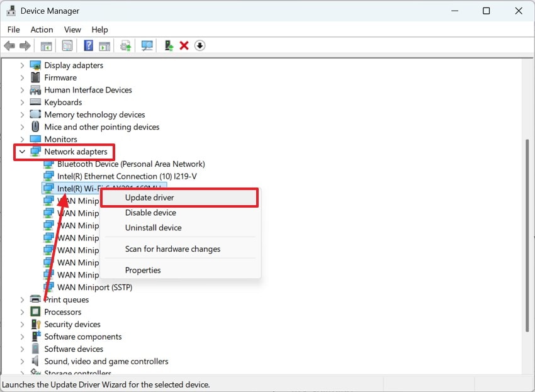Image resolution: width=535 pixels, height=392 pixels.
Task: Select Disable device from the context menu
Action: point(151,212)
